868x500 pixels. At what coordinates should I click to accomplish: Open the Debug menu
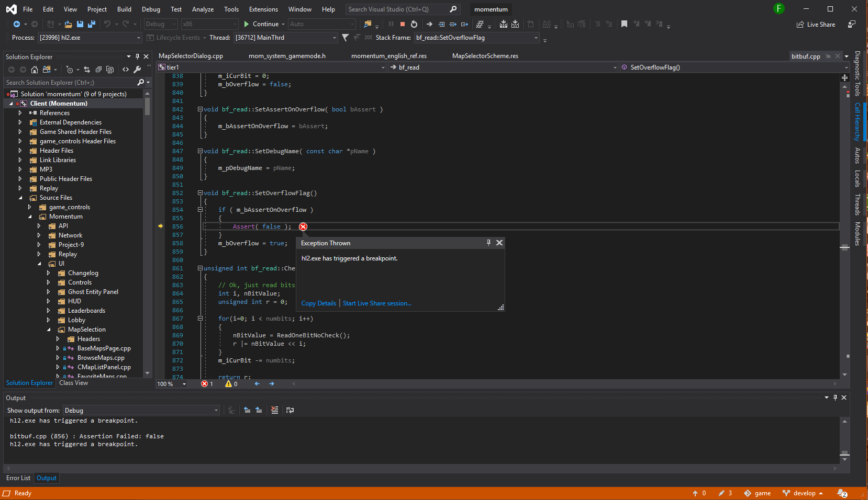tap(150, 9)
